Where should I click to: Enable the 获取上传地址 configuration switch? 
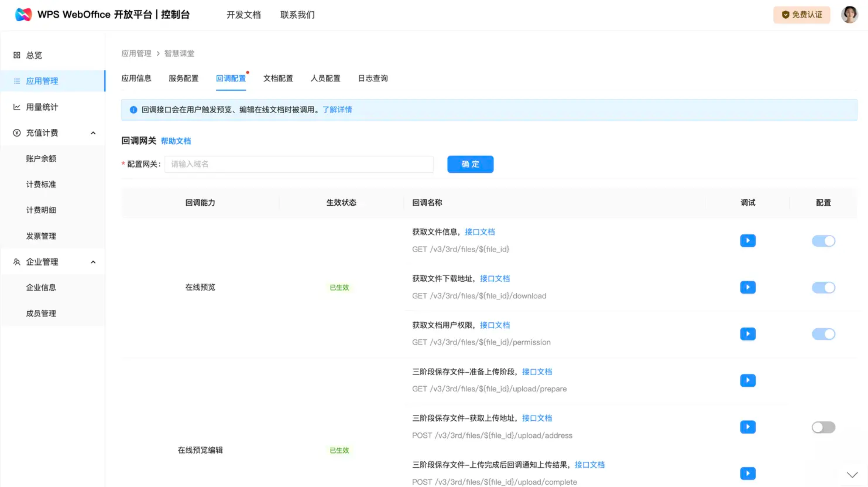pos(823,427)
